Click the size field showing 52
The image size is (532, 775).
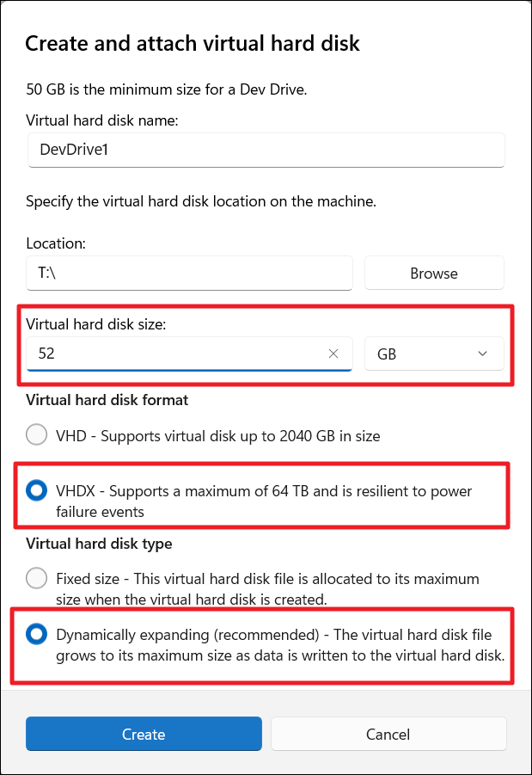click(x=172, y=354)
